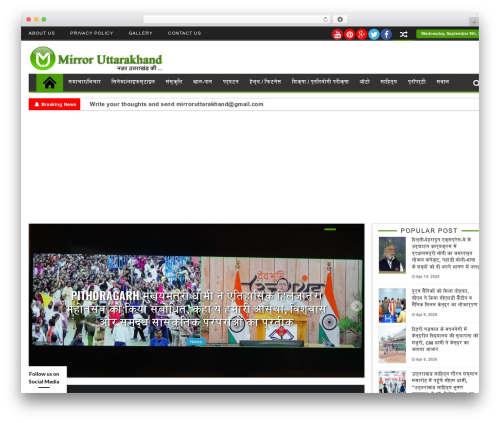Click the Popular Post widget heading
Viewport: 500px width, 423px height.
(x=429, y=230)
